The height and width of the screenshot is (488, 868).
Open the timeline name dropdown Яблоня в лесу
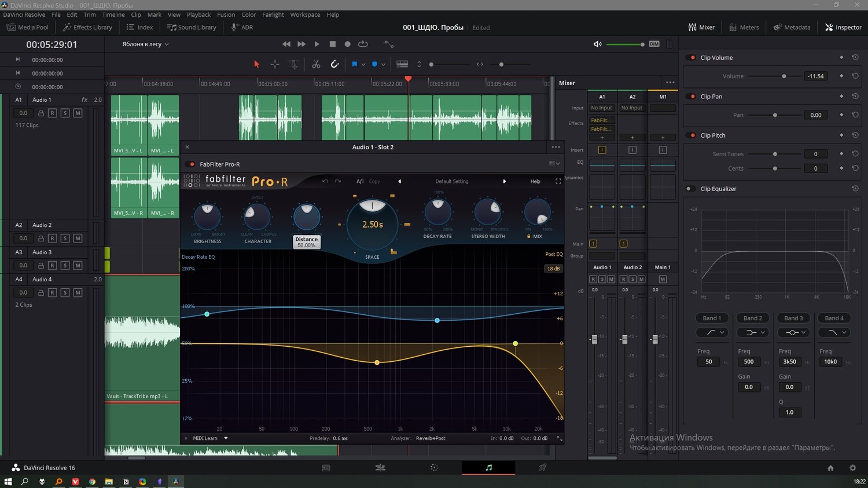pos(145,44)
